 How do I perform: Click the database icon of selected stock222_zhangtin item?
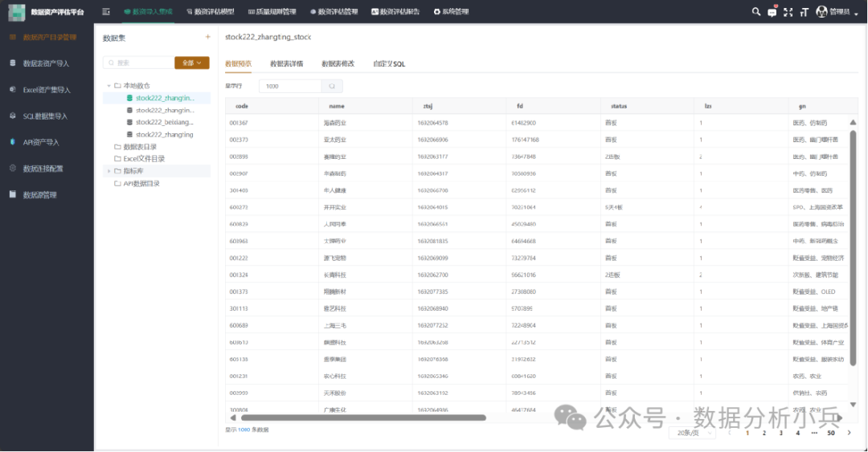129,98
